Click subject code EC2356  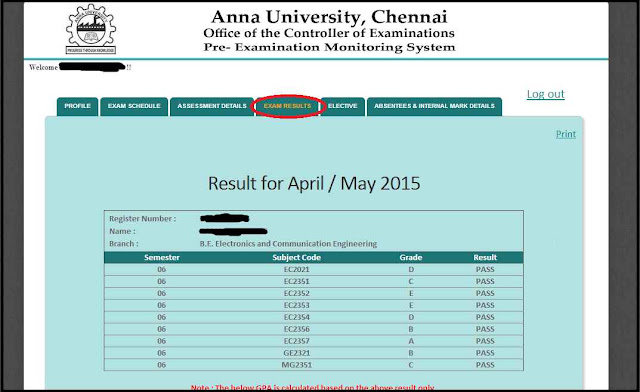pyautogui.click(x=297, y=329)
